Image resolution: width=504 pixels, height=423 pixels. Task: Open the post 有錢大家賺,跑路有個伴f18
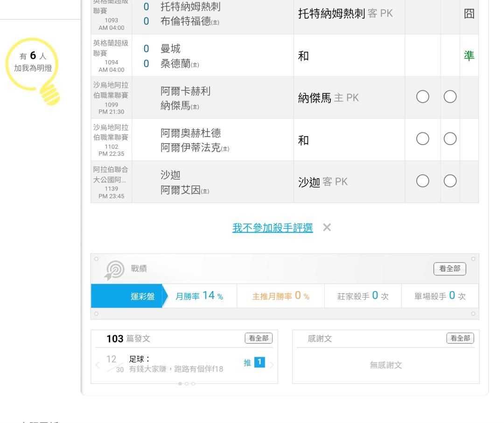pos(176,369)
